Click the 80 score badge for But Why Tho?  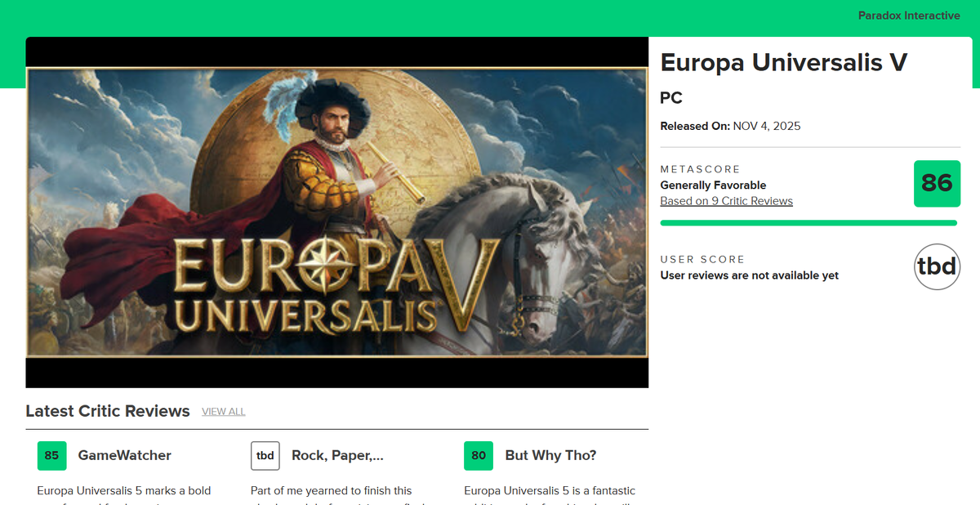coord(479,456)
